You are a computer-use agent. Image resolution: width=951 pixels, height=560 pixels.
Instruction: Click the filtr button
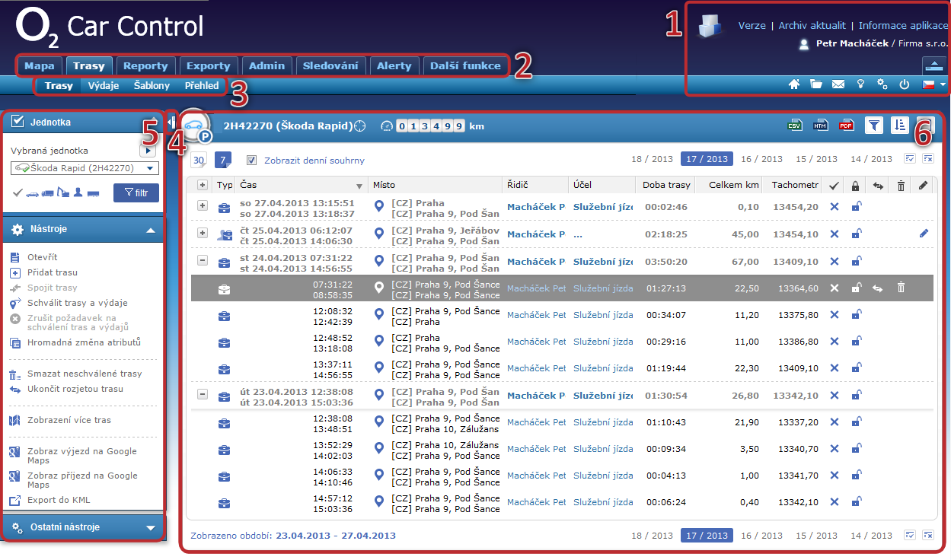click(136, 193)
